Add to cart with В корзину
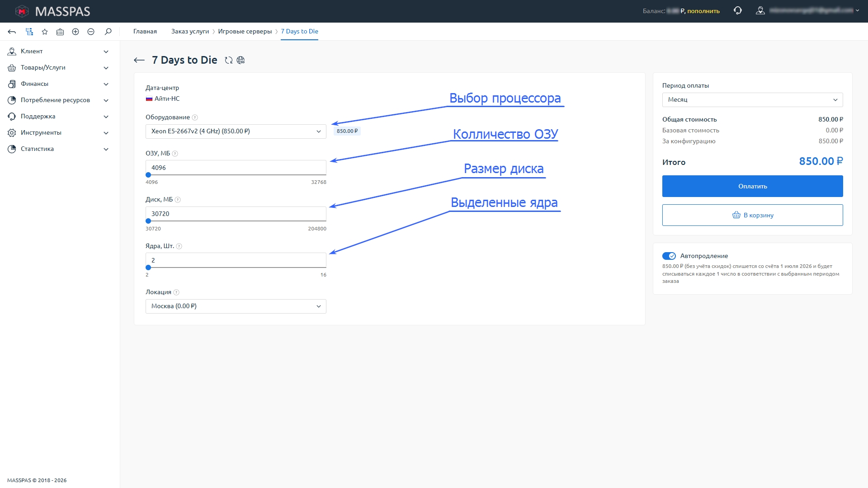This screenshot has height=488, width=868. (753, 215)
